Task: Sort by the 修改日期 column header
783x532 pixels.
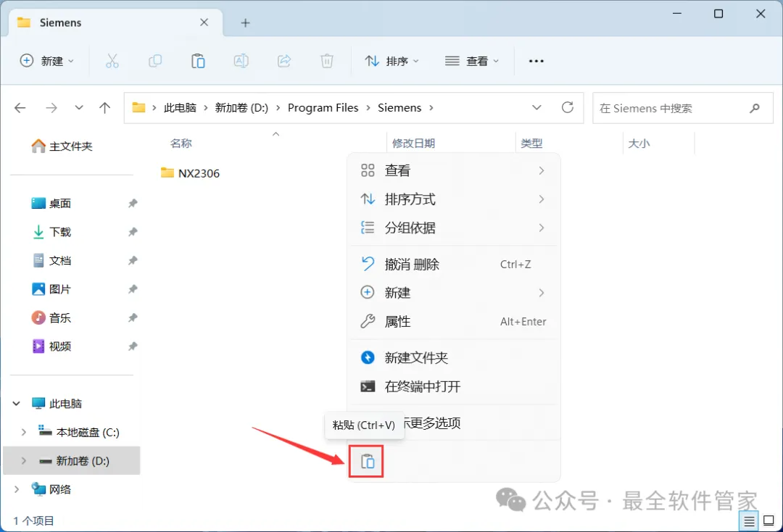Action: pos(413,144)
